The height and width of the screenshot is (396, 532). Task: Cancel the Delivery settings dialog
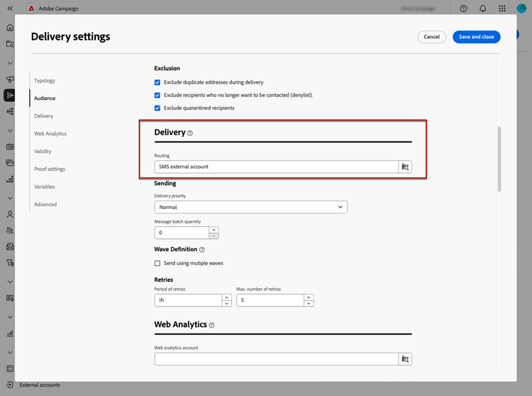pyautogui.click(x=431, y=37)
